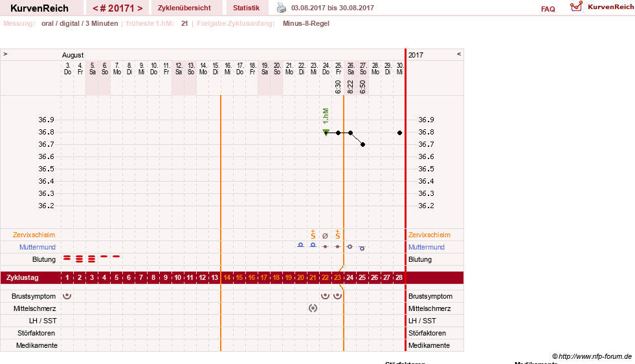Click the light bleeding icon on cycle day 5
635x364 pixels.
(x=117, y=257)
